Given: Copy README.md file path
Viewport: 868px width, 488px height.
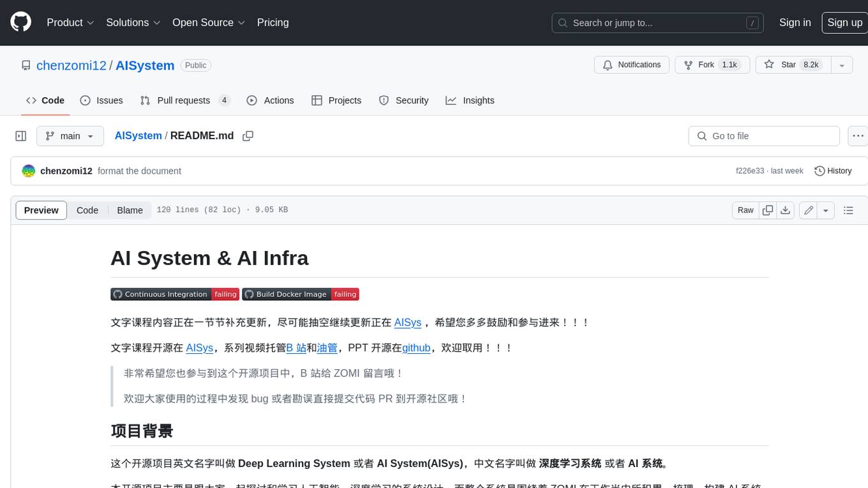Looking at the screenshot, I should point(248,136).
